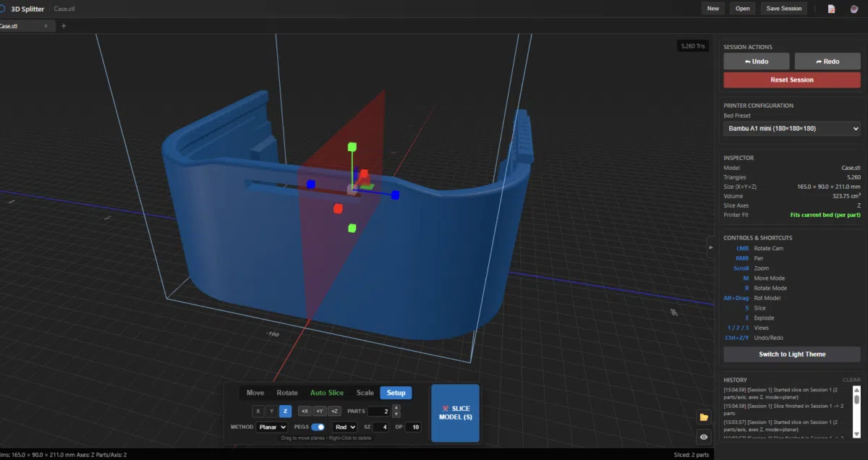Click the document icon in the top bar
868x460 pixels.
(x=831, y=8)
